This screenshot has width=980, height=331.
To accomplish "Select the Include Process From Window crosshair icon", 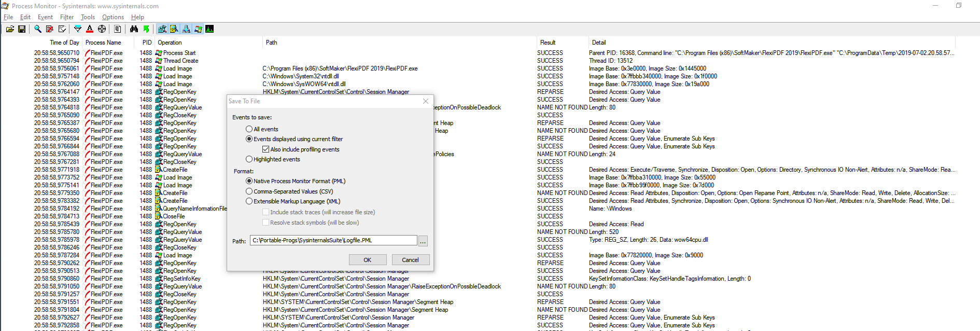I will coord(102,29).
